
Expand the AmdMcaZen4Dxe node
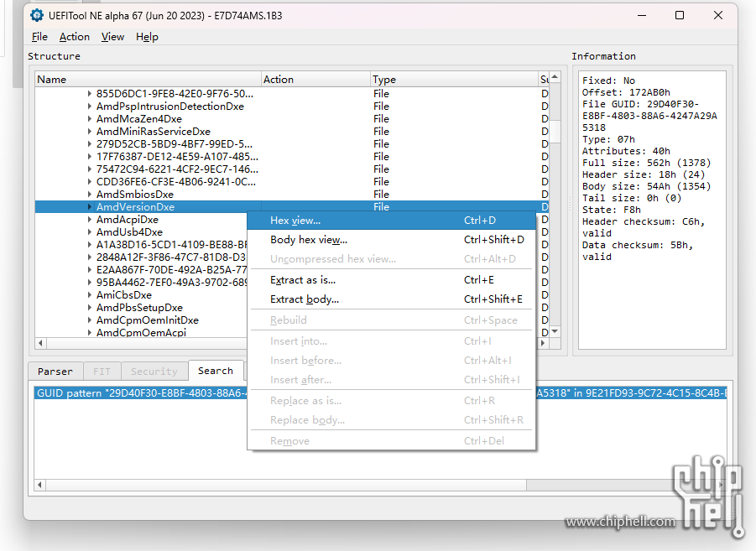coord(89,118)
